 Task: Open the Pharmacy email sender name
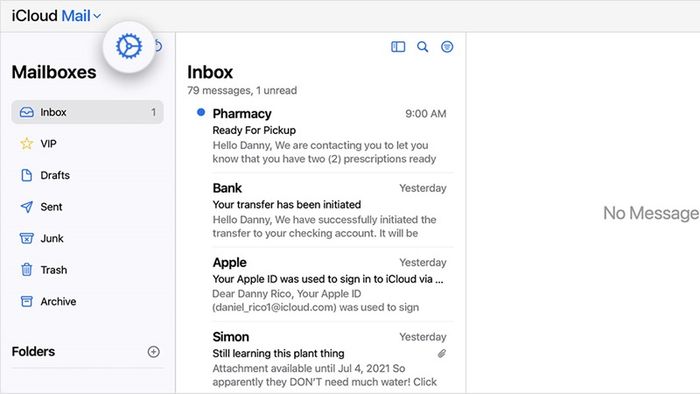242,114
